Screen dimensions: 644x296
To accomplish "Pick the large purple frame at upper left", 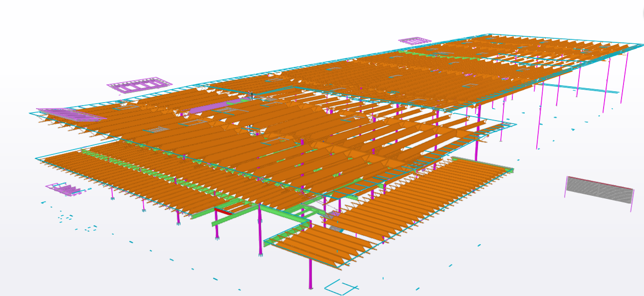I will [139, 85].
